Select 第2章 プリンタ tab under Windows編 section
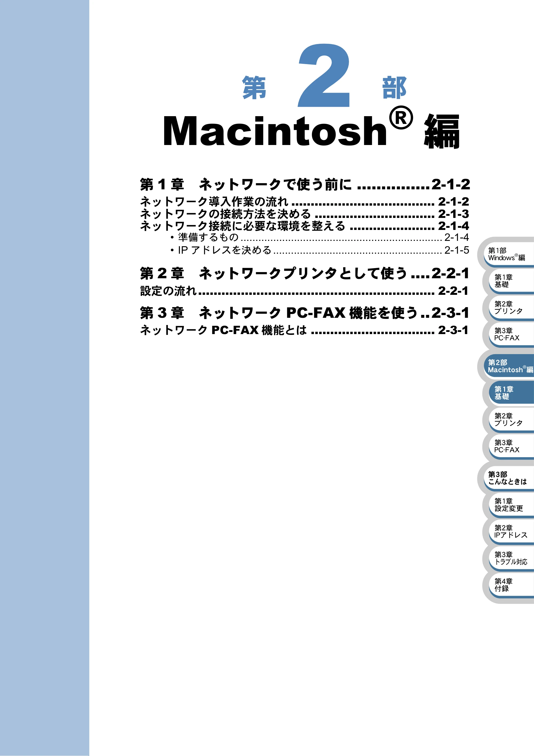Screen dimensions: 534x756 point(511,308)
